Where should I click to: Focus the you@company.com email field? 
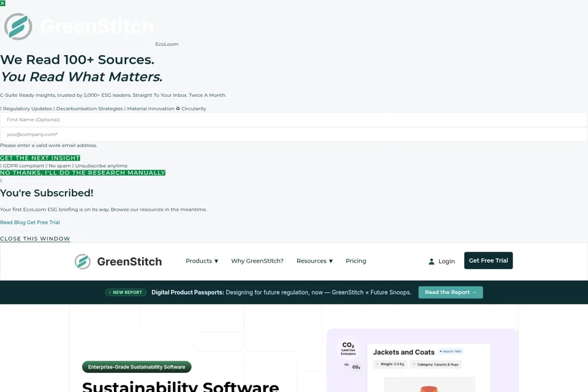click(294, 134)
